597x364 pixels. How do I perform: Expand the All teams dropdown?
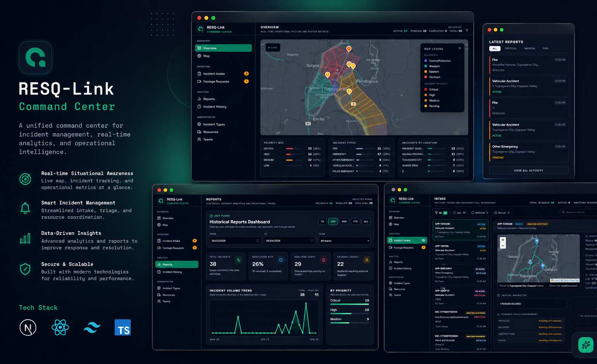[x=344, y=241]
